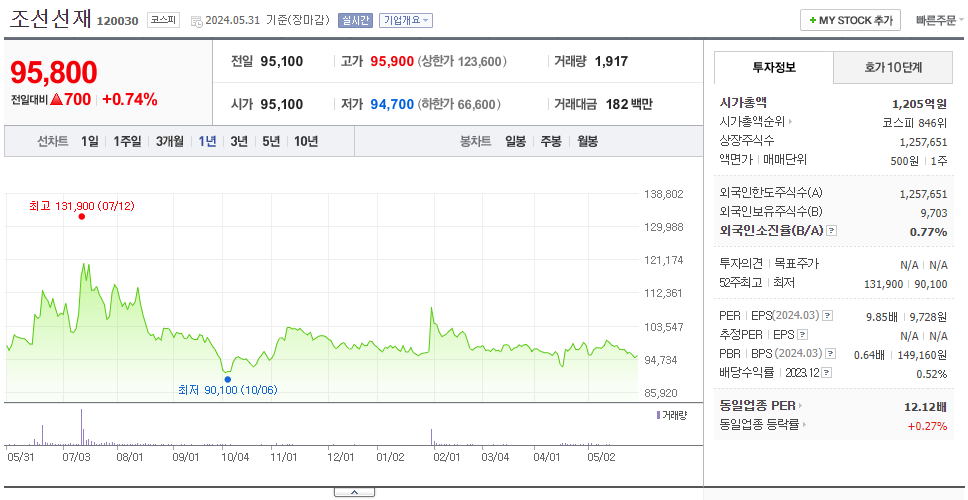Open help icon next to PBR BPS(2024.03)
968x500 pixels.
pos(831,354)
